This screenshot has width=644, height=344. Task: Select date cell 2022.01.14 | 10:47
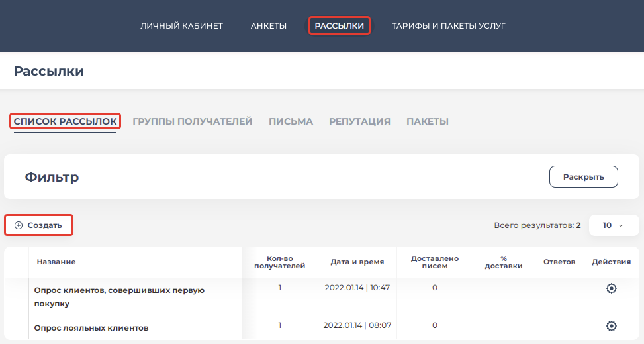pos(357,288)
